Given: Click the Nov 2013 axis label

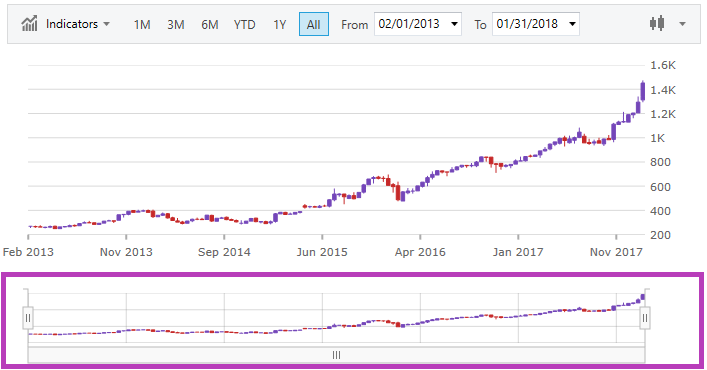Looking at the screenshot, I should pyautogui.click(x=126, y=252).
